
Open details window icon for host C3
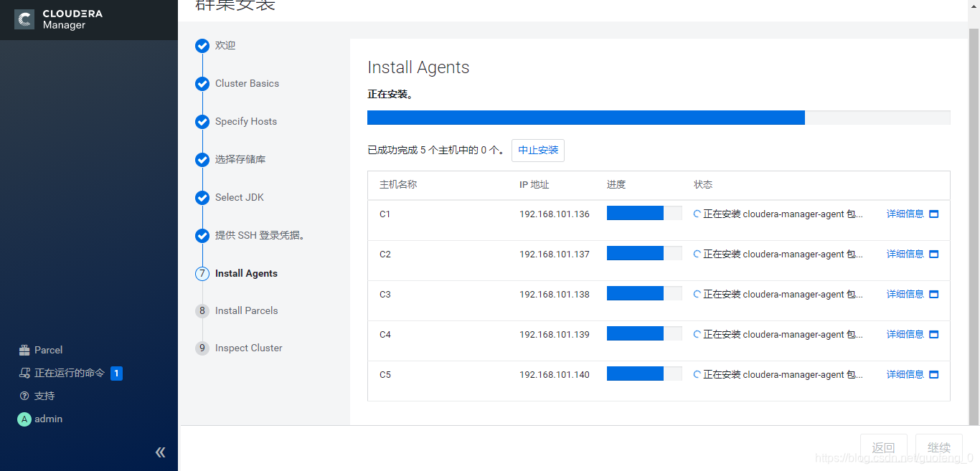pyautogui.click(x=933, y=294)
